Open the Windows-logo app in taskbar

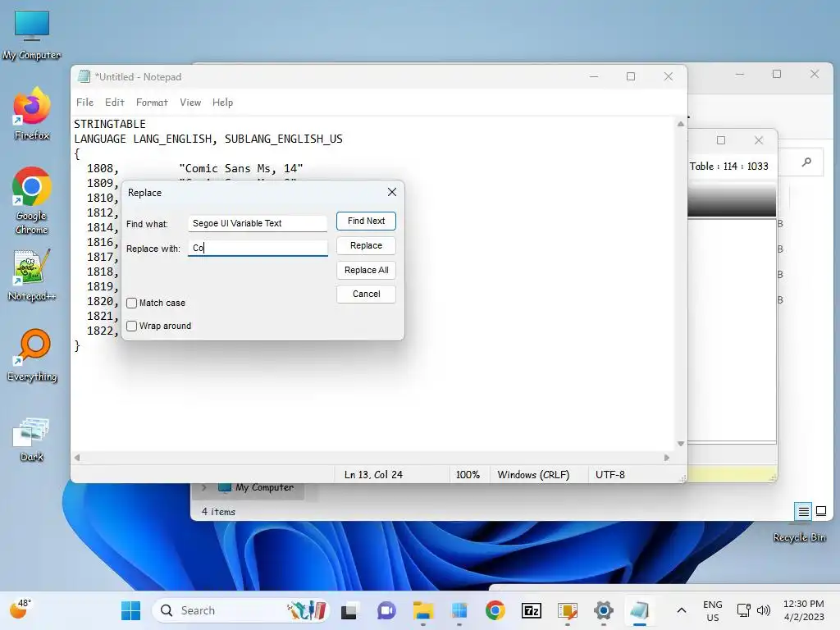[459, 610]
